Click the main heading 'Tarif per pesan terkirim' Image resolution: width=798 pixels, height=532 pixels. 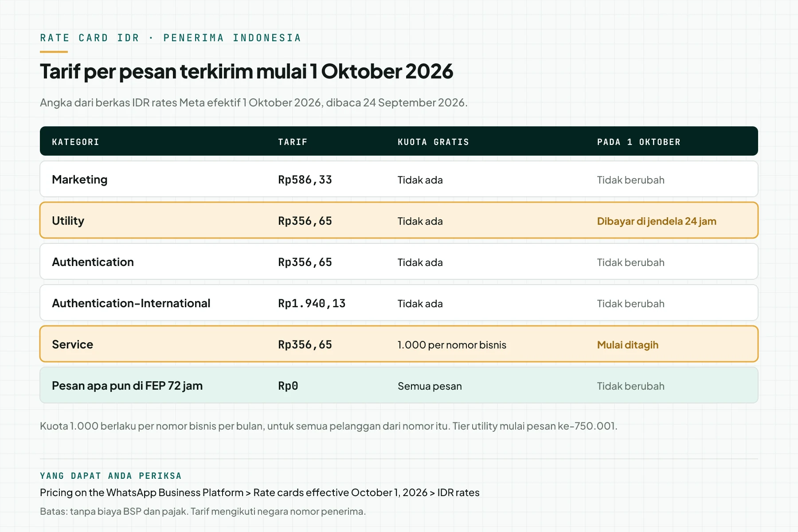(246, 71)
